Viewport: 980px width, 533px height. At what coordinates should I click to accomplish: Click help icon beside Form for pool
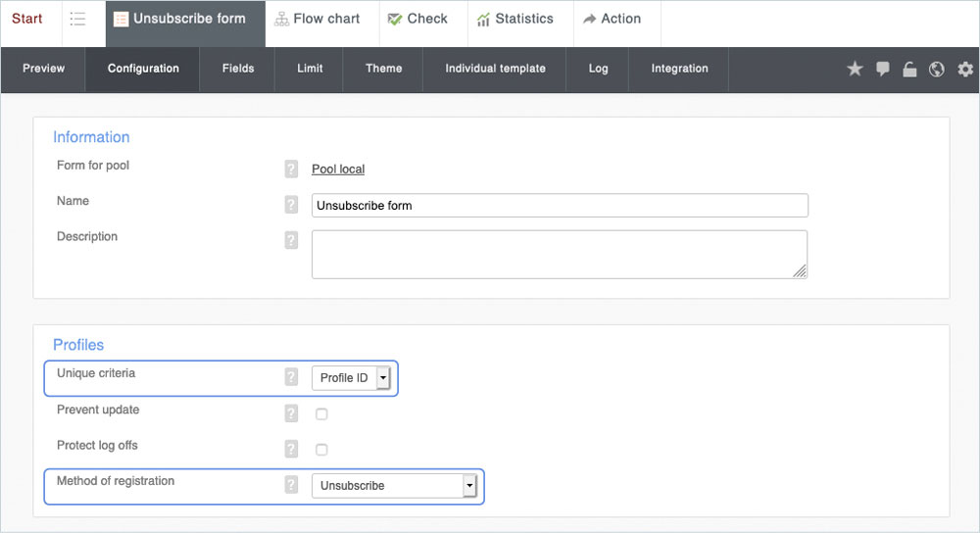point(291,170)
